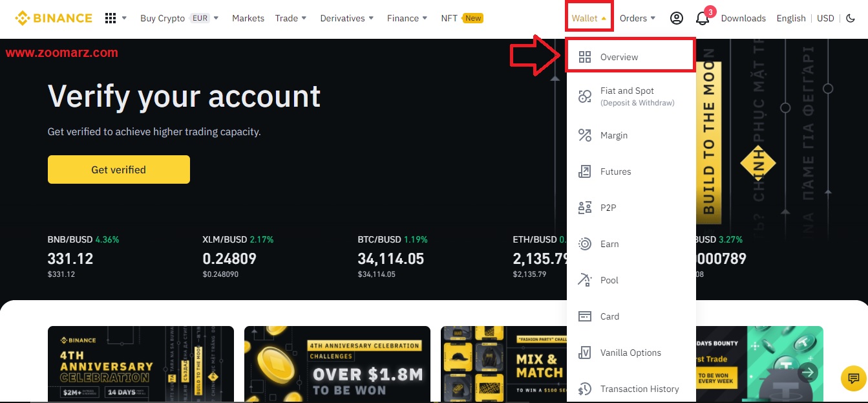
Task: Click the Overview grid icon
Action: (x=585, y=57)
